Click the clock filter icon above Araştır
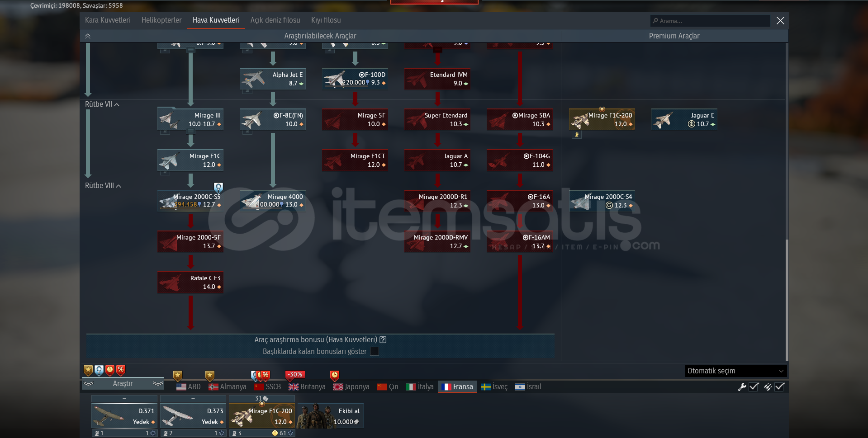The width and height of the screenshot is (868, 438). click(110, 371)
